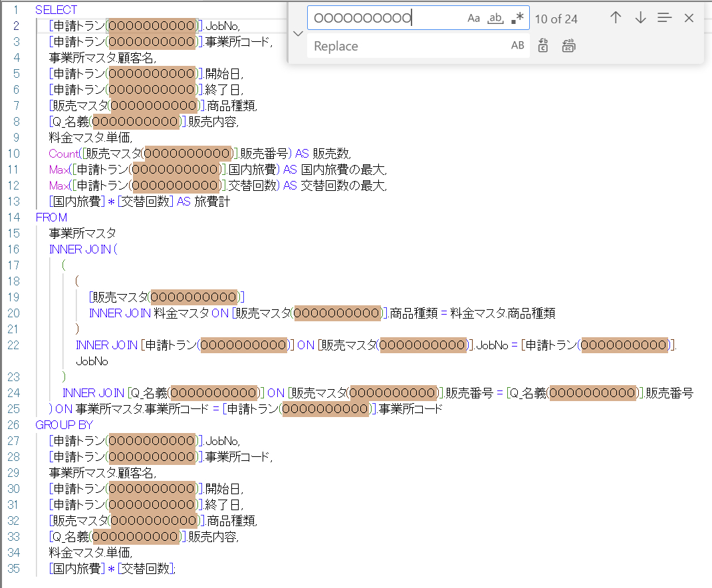Toggle Preserve Case in replace field
Viewport: 712px width, 588px height.
(x=518, y=45)
